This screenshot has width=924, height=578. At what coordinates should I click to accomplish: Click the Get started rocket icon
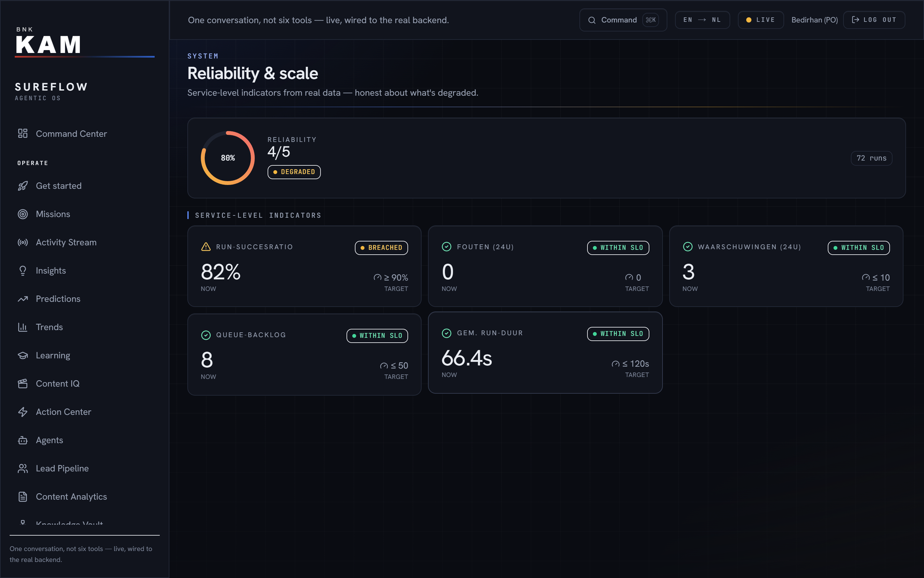tap(23, 186)
